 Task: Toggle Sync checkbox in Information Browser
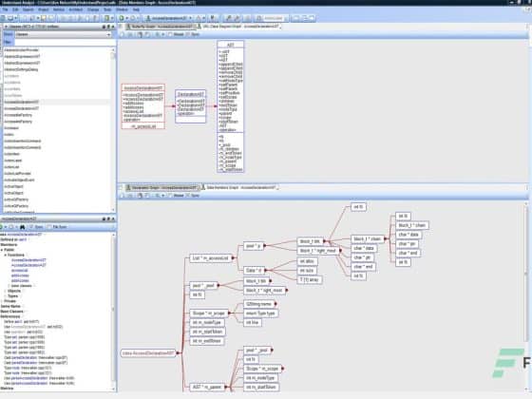[31, 227]
